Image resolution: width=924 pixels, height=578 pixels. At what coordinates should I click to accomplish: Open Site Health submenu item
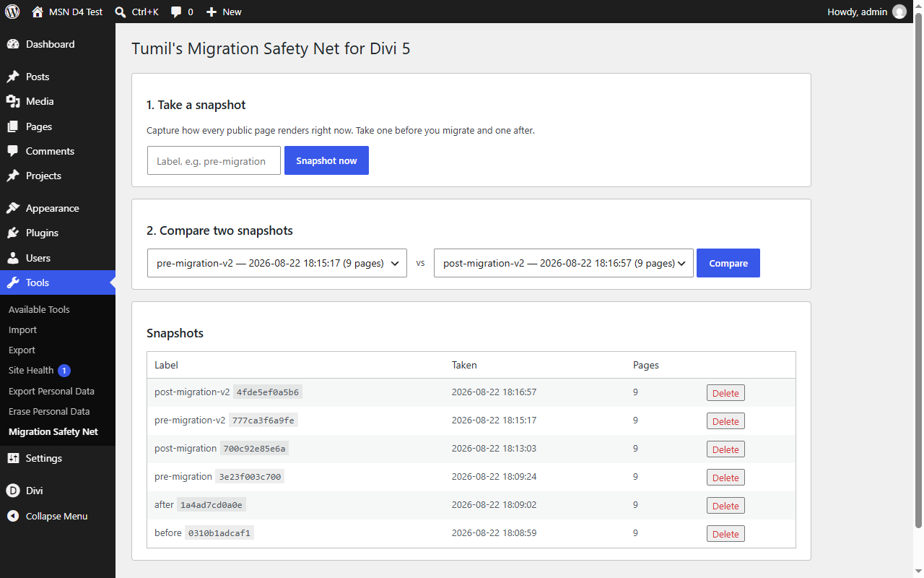pos(31,370)
